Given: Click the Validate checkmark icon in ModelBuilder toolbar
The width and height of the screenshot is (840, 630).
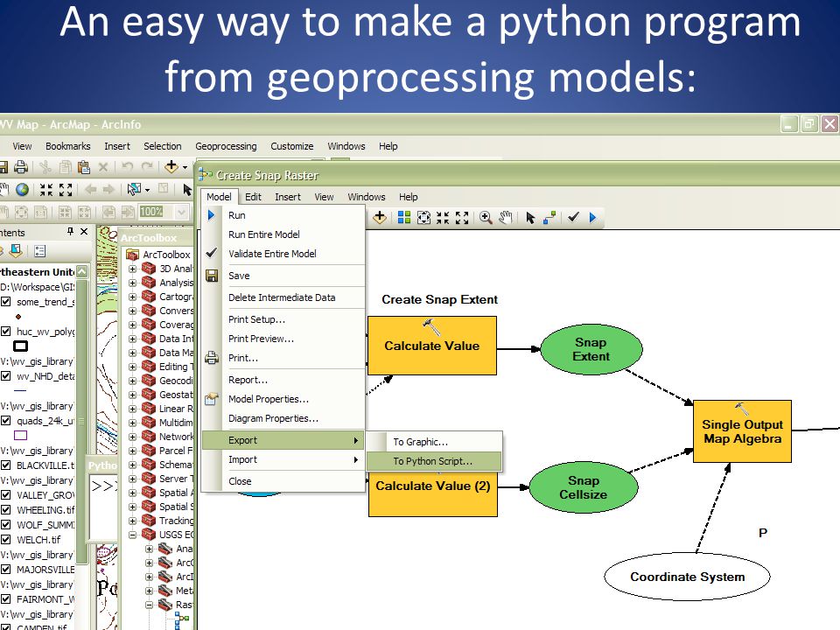Looking at the screenshot, I should click(x=573, y=217).
